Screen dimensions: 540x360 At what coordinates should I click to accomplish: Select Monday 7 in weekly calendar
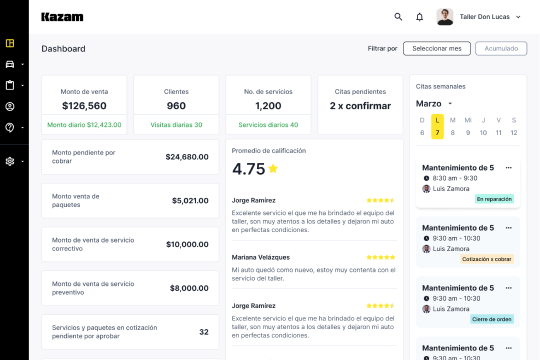click(437, 126)
